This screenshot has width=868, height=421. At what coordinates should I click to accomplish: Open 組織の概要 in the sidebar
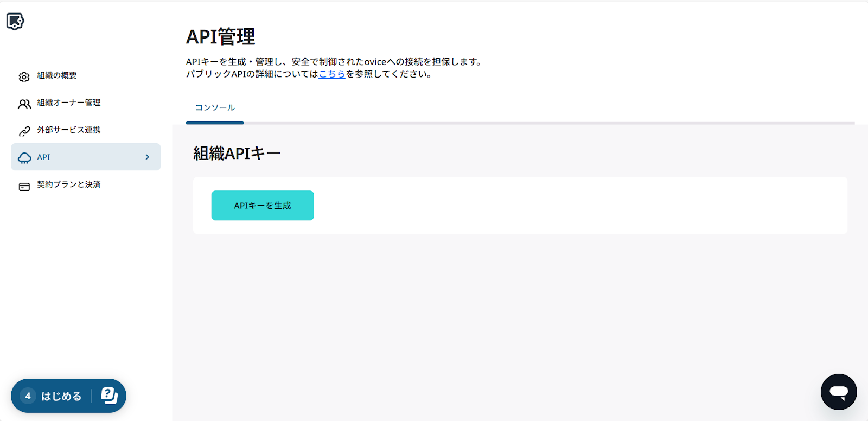(57, 75)
